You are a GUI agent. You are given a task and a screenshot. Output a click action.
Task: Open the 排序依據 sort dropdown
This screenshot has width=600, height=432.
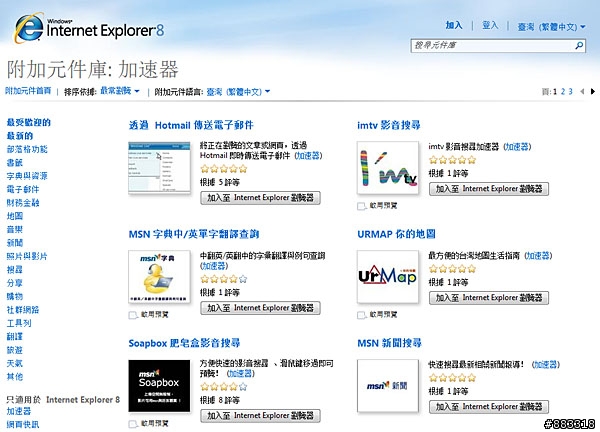coord(120,91)
